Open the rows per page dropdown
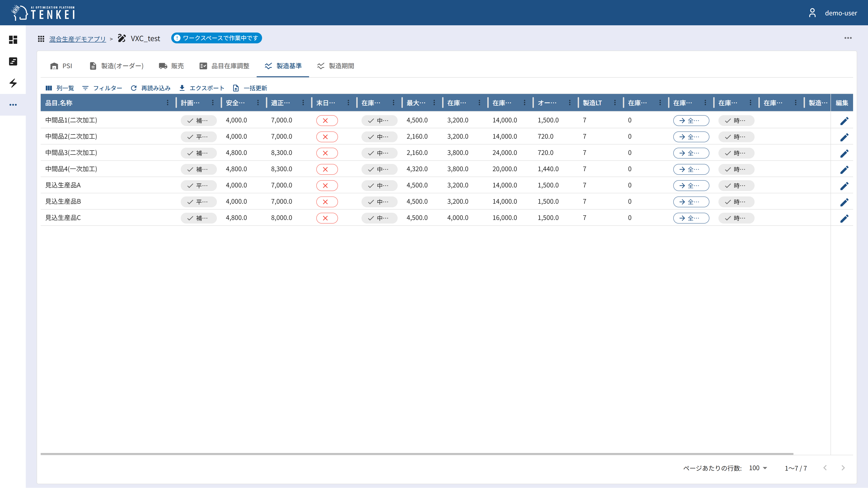Screen dimensions: 868x488 pos(758,468)
